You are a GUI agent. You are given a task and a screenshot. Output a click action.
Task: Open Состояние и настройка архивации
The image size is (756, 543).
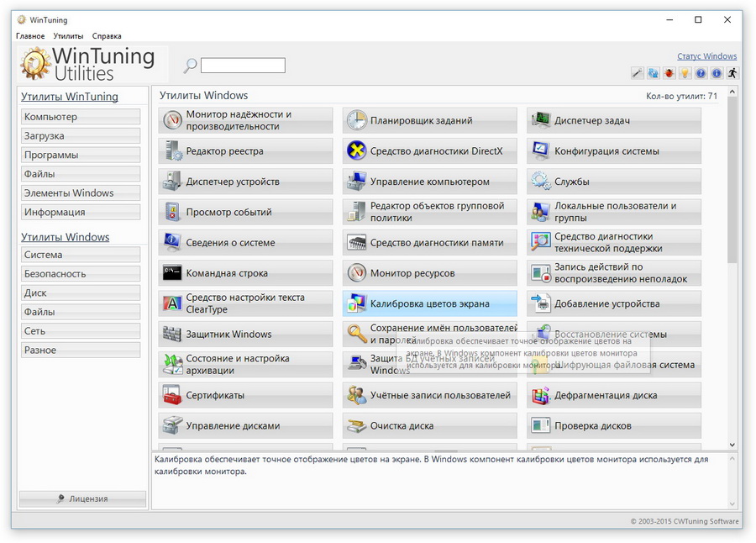[245, 365]
